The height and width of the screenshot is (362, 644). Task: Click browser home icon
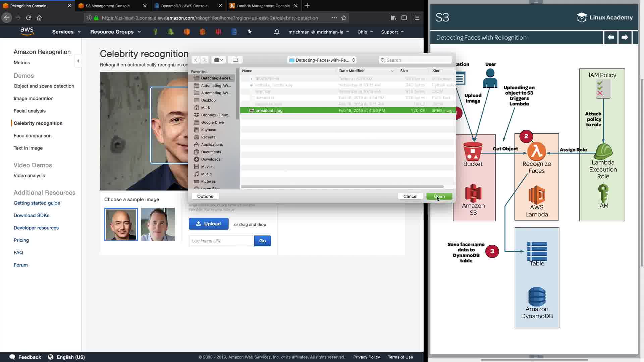(39, 18)
